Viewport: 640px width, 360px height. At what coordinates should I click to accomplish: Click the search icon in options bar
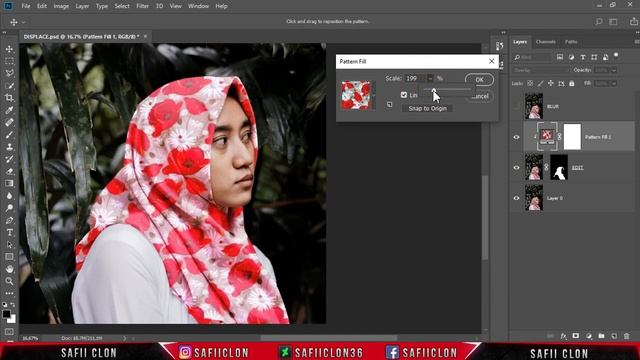[x=599, y=22]
